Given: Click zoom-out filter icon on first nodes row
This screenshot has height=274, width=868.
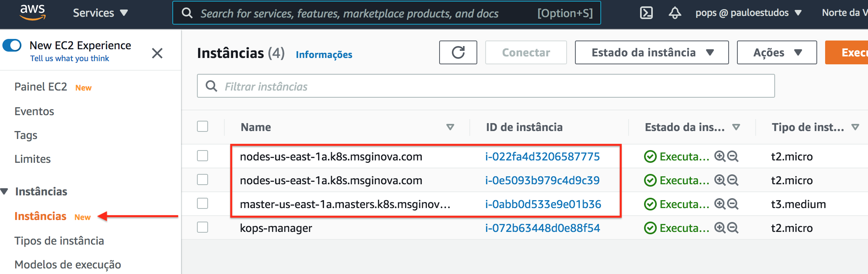Looking at the screenshot, I should pos(733,156).
